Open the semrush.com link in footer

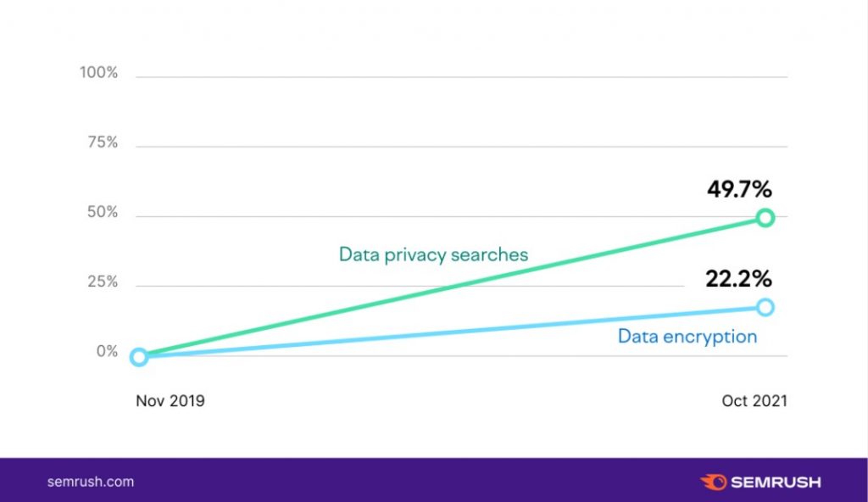[x=91, y=482]
